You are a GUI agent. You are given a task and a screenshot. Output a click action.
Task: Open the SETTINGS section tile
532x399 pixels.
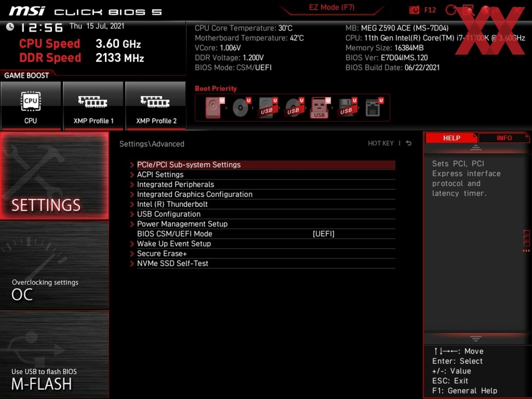(54, 176)
